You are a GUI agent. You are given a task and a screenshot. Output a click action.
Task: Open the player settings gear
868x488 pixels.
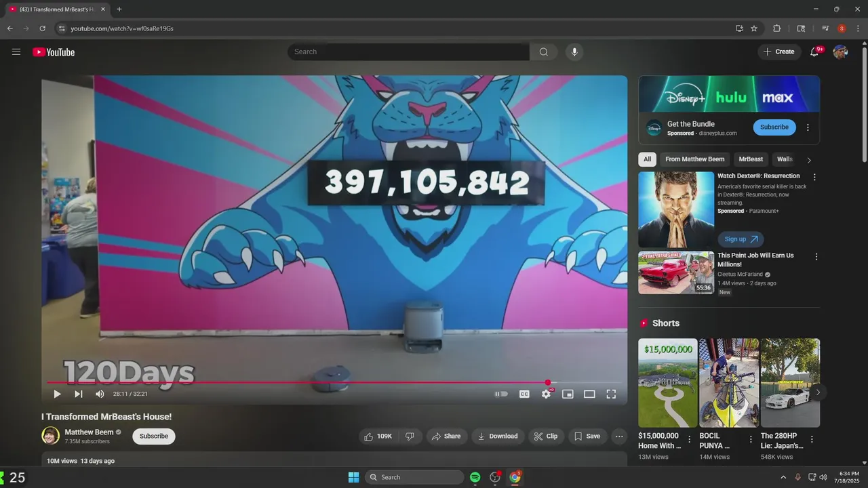(547, 394)
